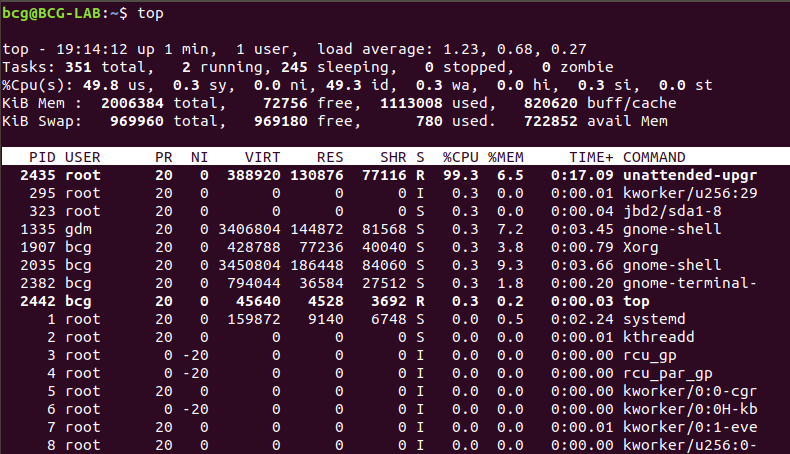Click the 0:03.66 TIME+ value
Image resolution: width=790 pixels, height=454 pixels.
[x=582, y=265]
